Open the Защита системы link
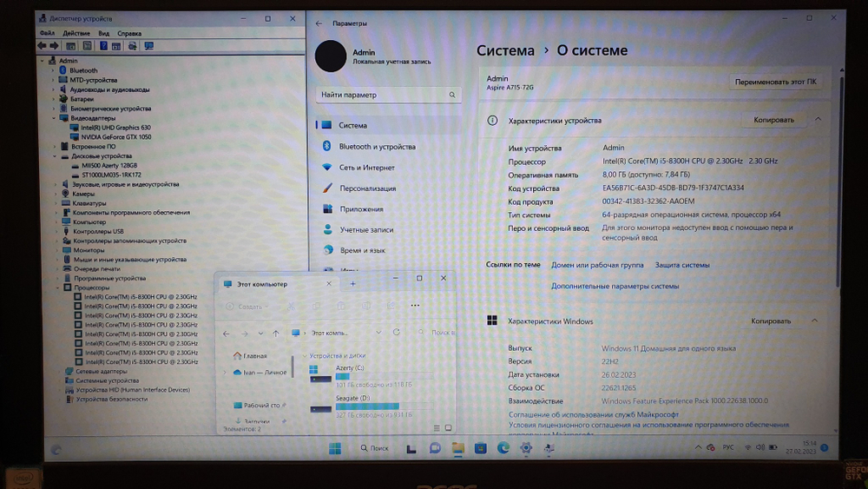868x489 pixels. 681,265
